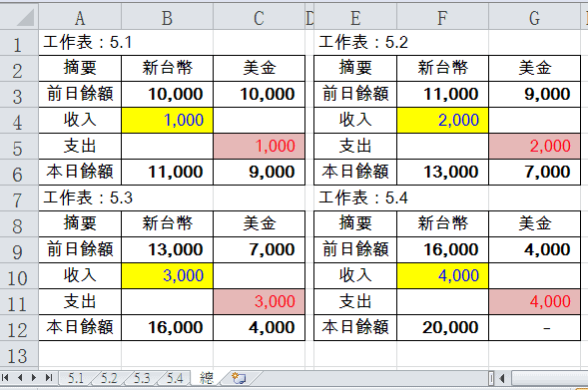Select cell B3 showing 10,000

168,95
